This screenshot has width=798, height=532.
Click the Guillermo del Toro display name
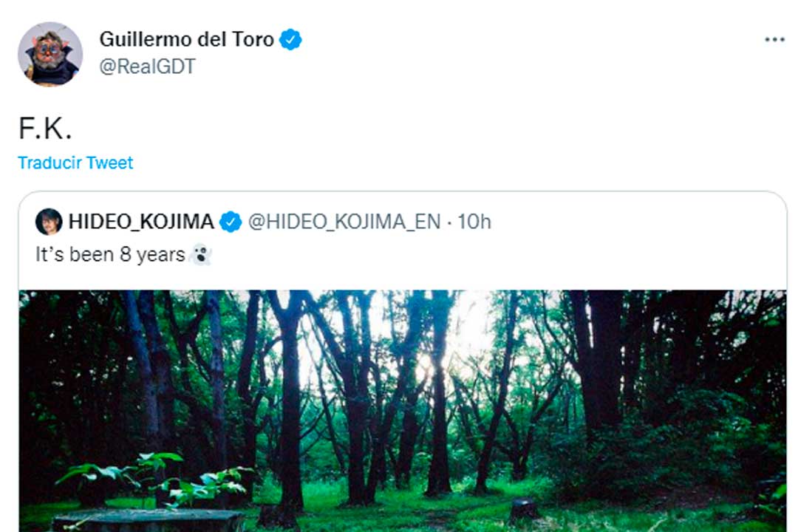click(188, 39)
